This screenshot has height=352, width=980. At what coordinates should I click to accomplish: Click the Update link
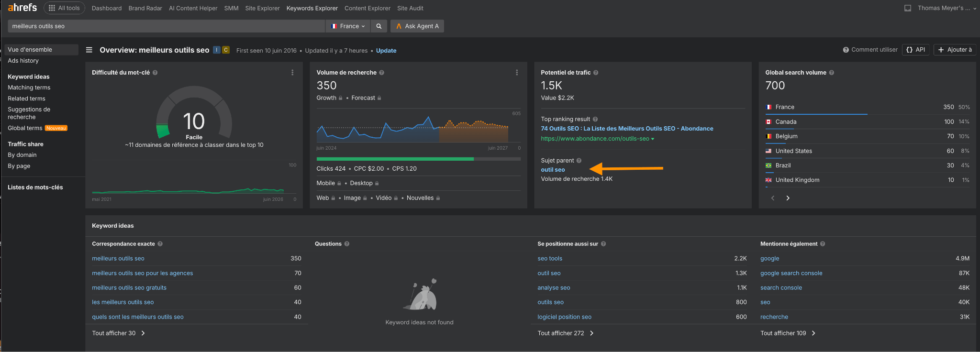click(x=386, y=51)
